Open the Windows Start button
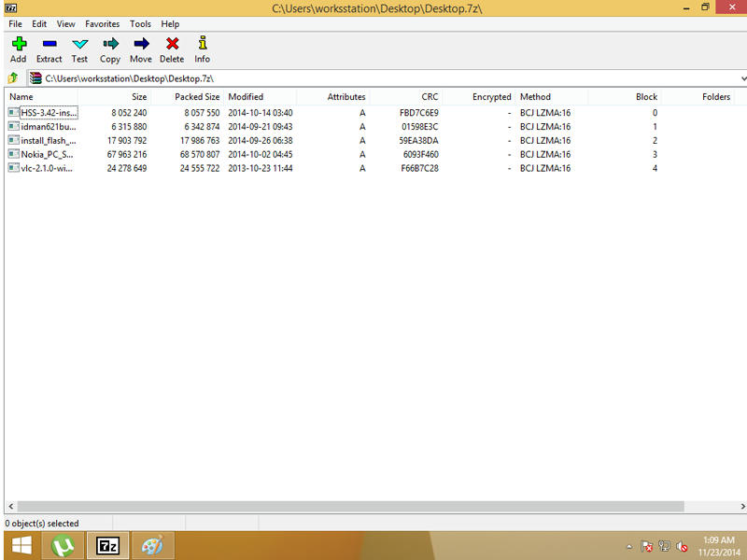The image size is (747, 560). (x=21, y=546)
